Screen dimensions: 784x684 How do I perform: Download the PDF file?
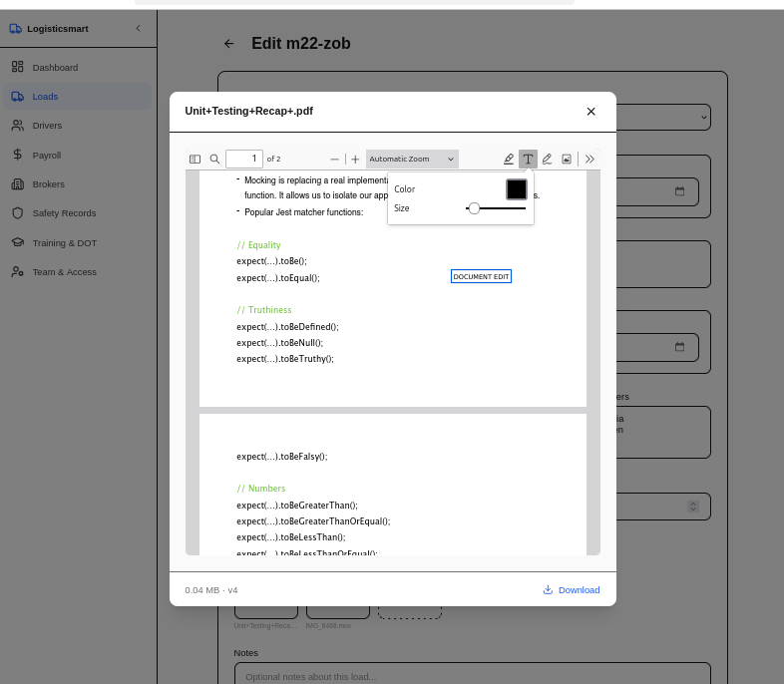point(572,590)
